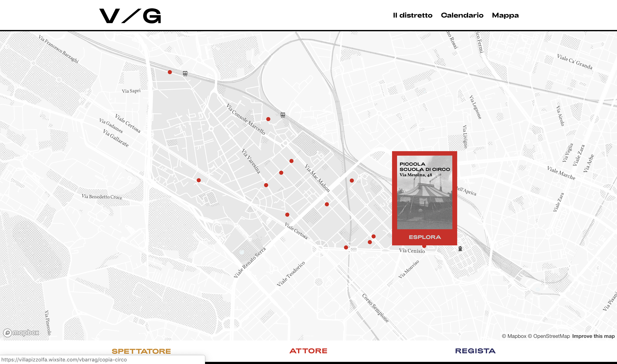Click the monument icon east of Via Cenisio
Screen dimensions: 617x364
[460, 249]
